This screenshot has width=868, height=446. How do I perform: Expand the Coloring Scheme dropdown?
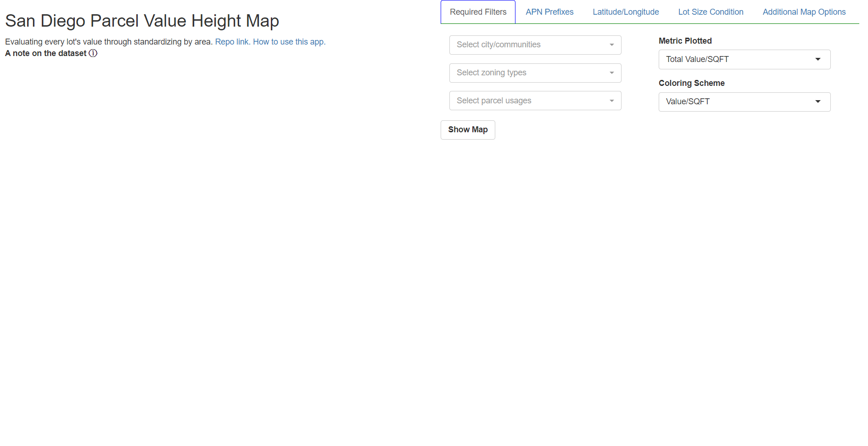tap(745, 102)
